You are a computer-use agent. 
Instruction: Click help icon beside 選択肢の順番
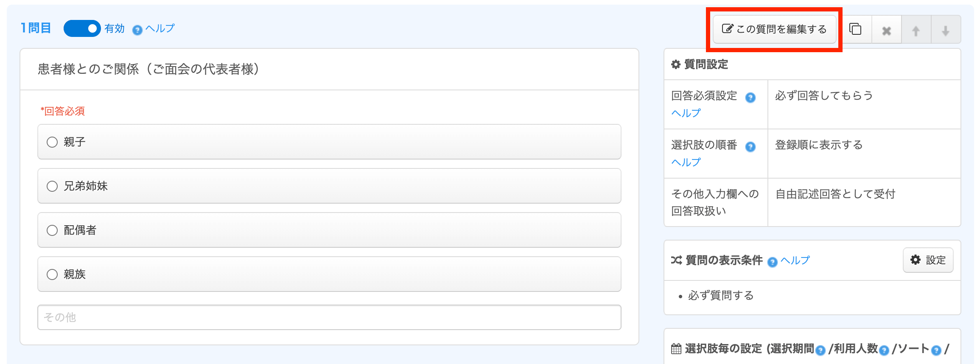click(750, 147)
